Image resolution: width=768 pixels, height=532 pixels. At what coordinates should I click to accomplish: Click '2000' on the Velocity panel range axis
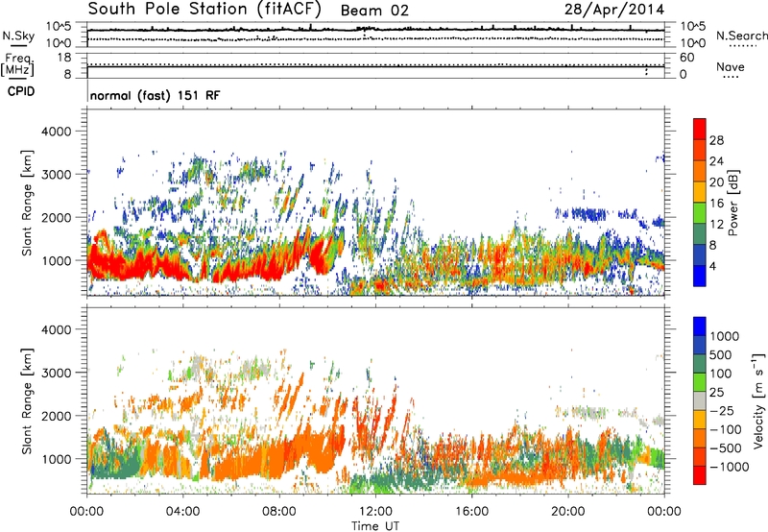57,416
